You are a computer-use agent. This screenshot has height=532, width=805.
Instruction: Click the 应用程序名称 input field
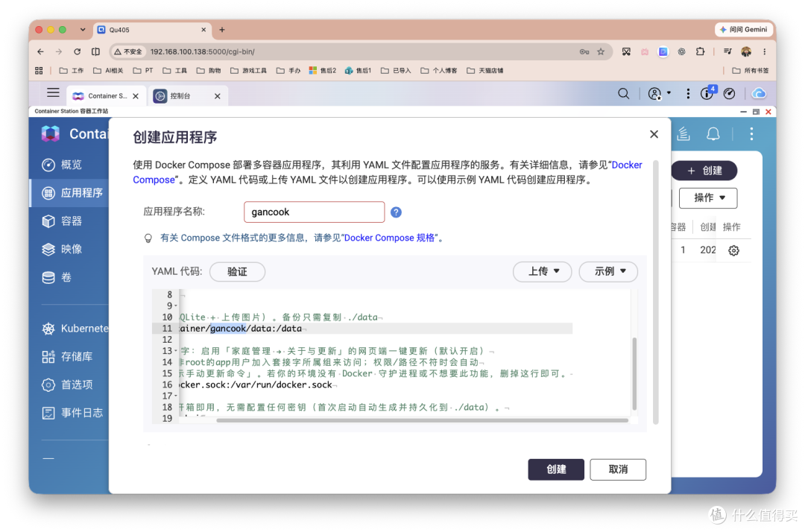[315, 212]
